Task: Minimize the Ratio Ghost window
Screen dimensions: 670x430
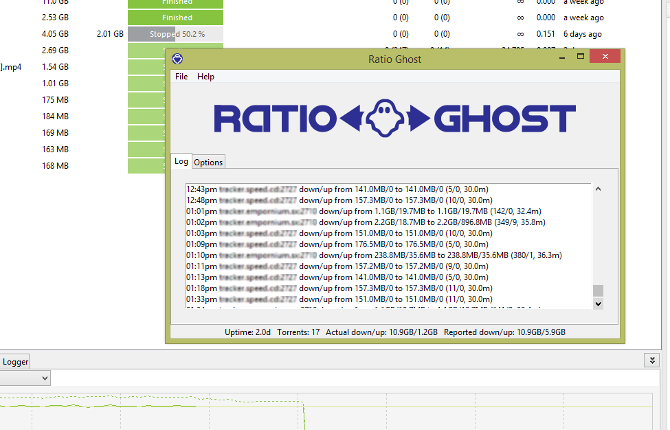Action: pyautogui.click(x=562, y=57)
